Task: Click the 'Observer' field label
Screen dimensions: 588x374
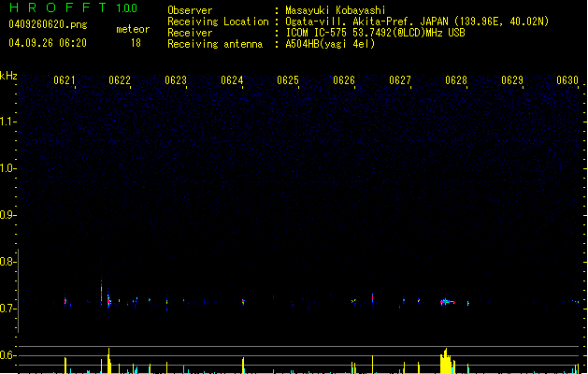Action: tap(190, 10)
